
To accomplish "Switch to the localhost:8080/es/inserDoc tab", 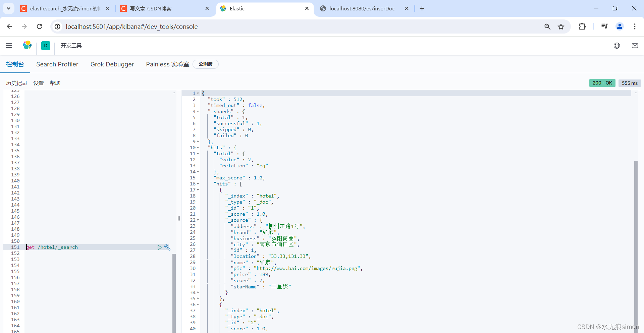I will [x=362, y=8].
